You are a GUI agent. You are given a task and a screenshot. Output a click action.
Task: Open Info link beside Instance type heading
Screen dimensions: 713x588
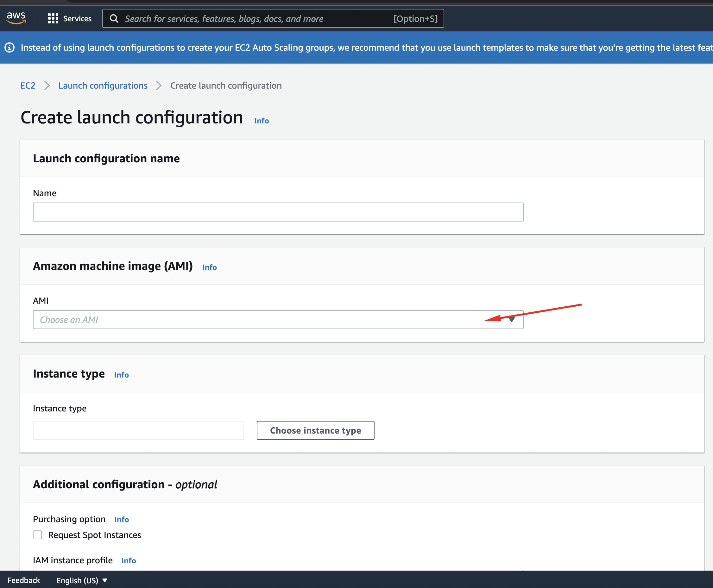[121, 375]
